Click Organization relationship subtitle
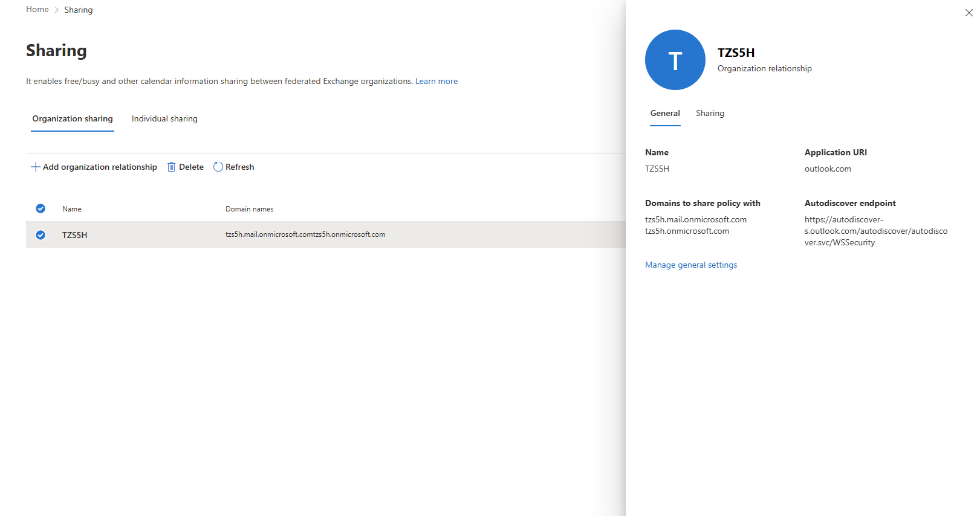 point(765,68)
